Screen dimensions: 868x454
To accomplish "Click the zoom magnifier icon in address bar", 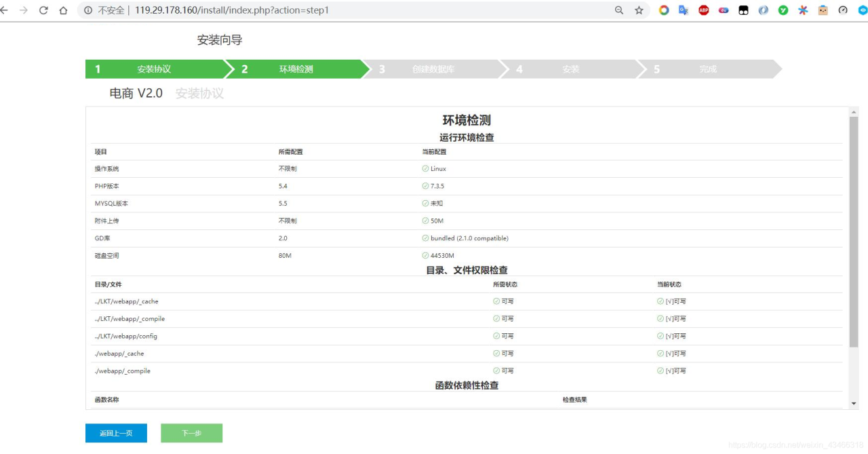I will 618,10.
